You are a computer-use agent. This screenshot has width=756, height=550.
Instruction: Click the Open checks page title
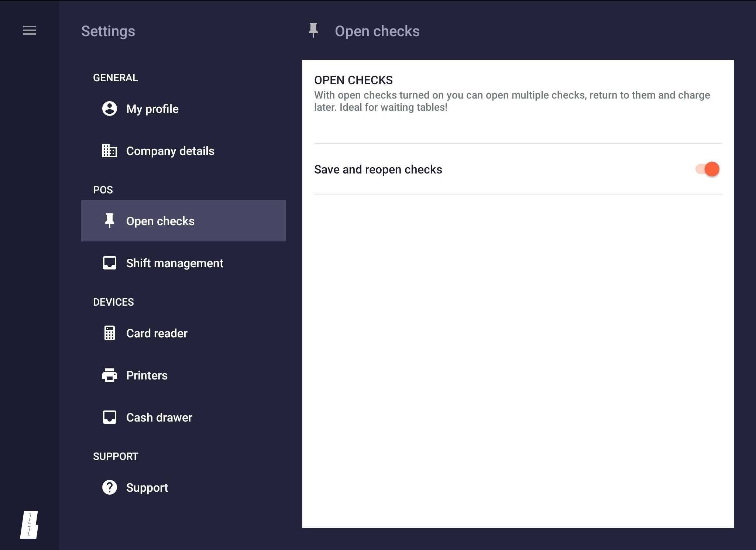(x=377, y=31)
